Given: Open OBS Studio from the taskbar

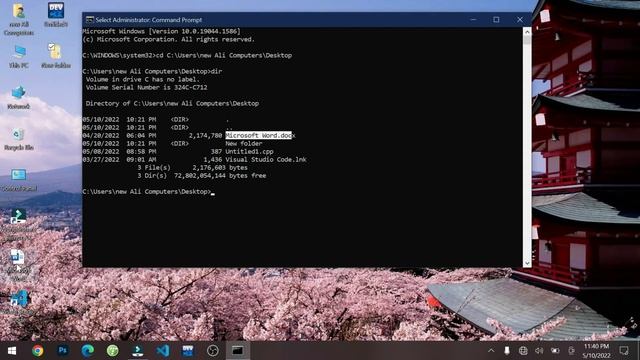Looking at the screenshot, I should click(x=213, y=351).
